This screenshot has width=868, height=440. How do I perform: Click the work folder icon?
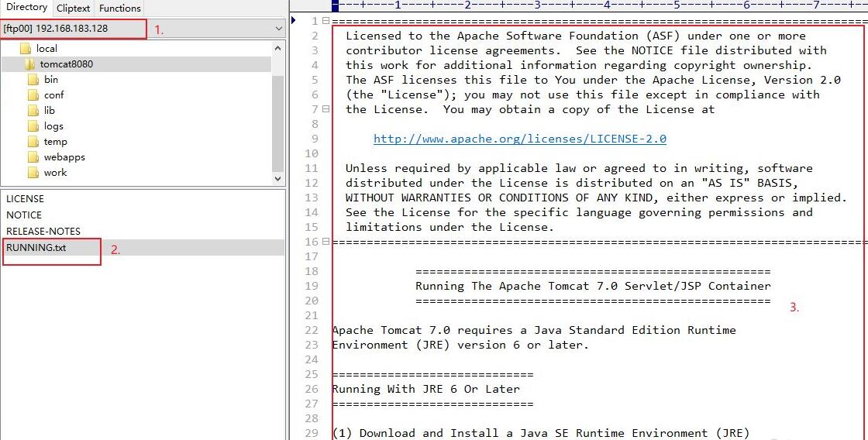(x=33, y=172)
